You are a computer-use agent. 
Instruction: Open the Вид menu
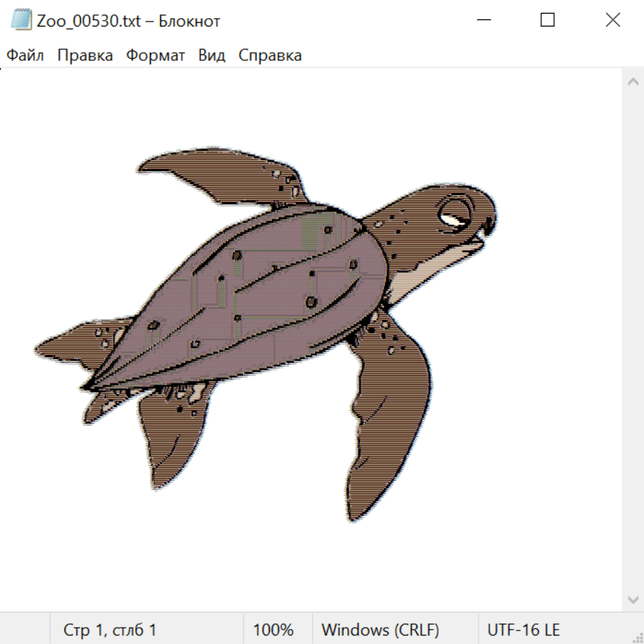(212, 56)
